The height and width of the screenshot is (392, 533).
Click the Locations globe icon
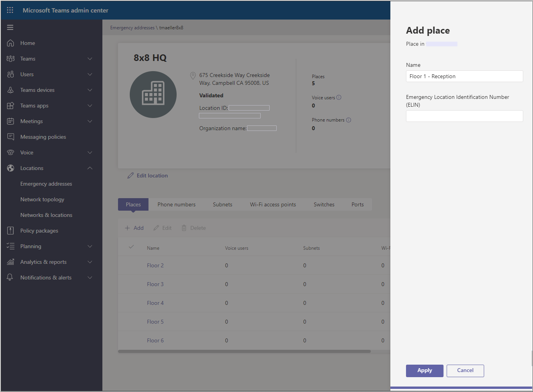tap(11, 168)
